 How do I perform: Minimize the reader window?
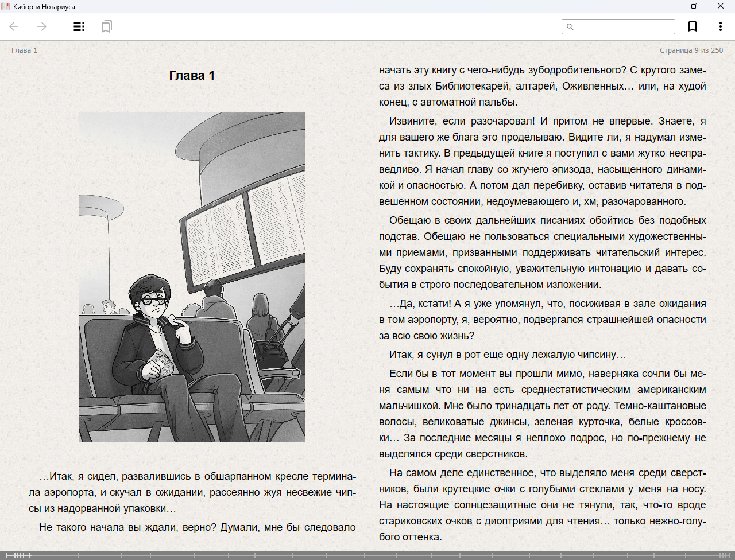click(668, 6)
